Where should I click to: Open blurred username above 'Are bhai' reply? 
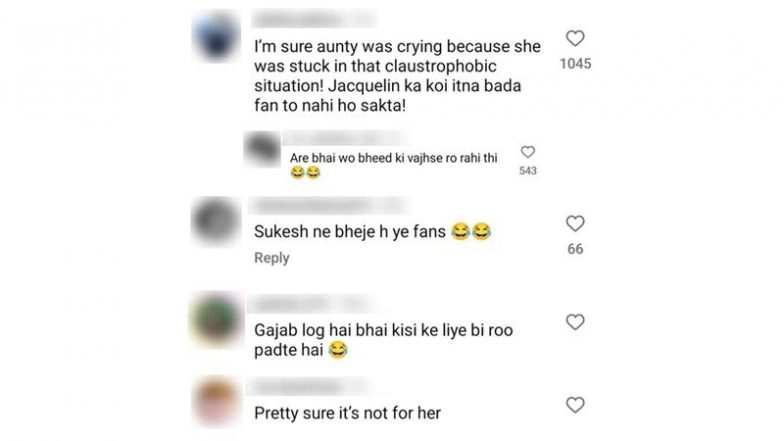click(345, 138)
